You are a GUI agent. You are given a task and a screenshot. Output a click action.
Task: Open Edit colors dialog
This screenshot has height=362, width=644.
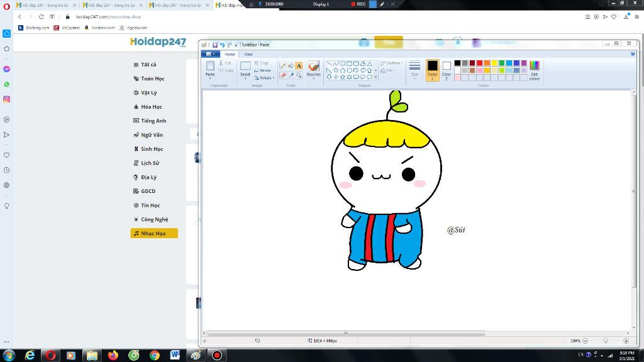pyautogui.click(x=535, y=70)
